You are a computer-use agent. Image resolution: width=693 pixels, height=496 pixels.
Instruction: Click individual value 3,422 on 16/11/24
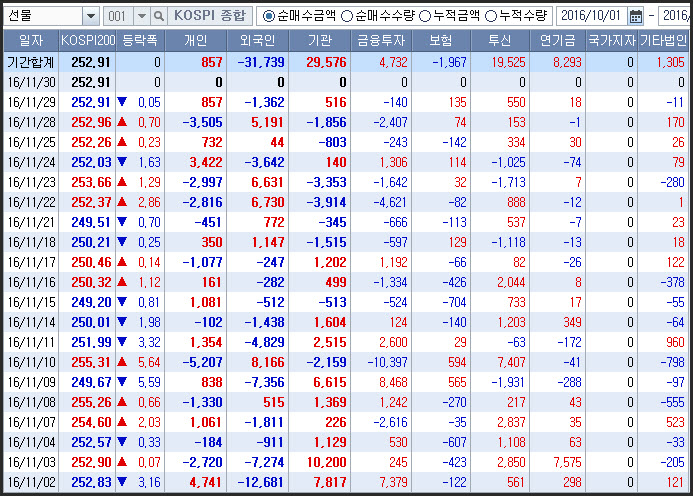point(206,162)
